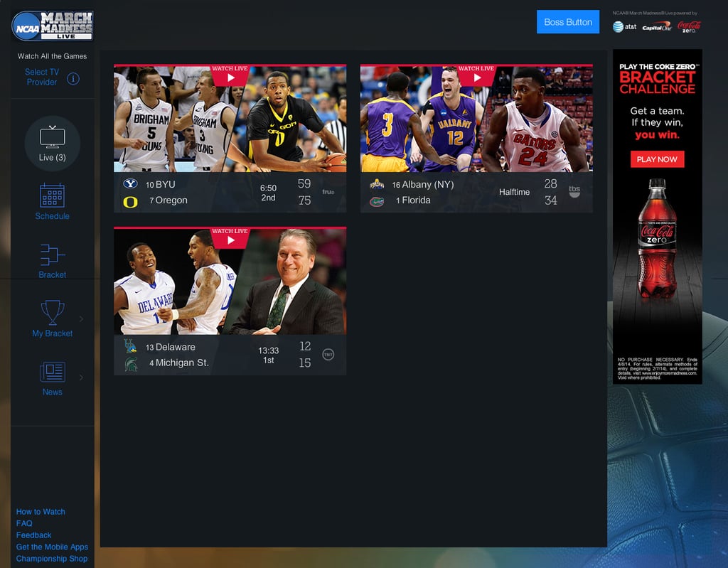This screenshot has width=728, height=568.
Task: Open the FAQ link
Action: [24, 523]
